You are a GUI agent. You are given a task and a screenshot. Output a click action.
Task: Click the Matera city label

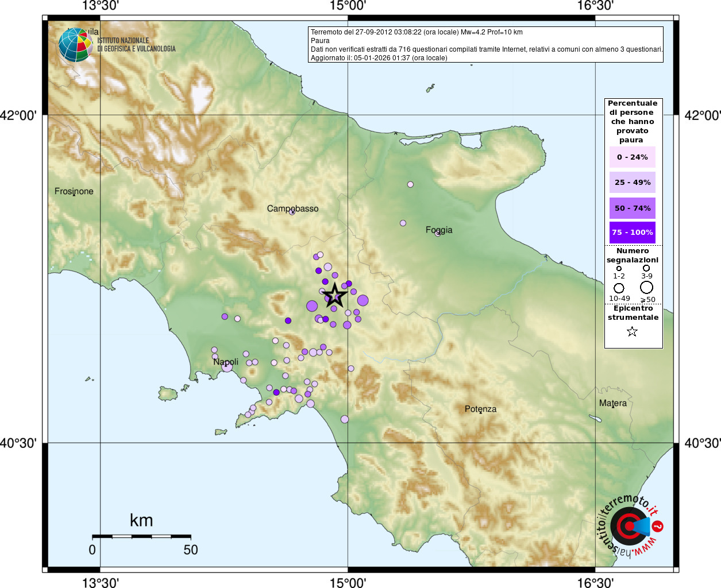[x=613, y=403]
